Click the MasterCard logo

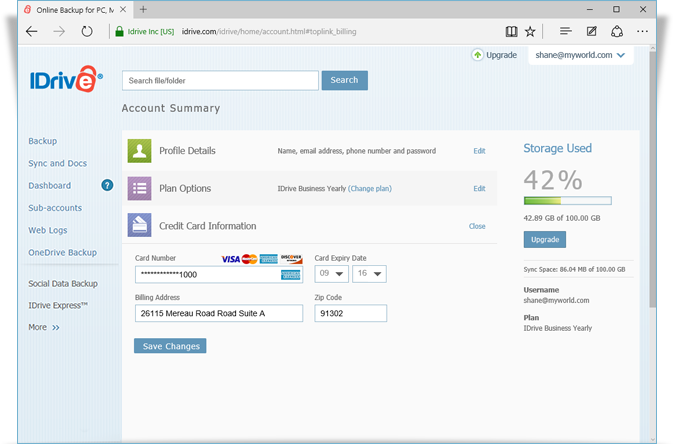pos(249,259)
